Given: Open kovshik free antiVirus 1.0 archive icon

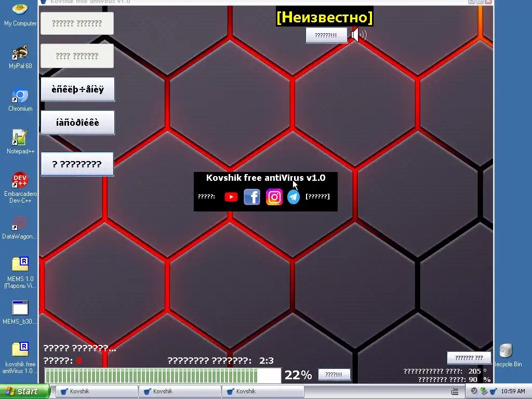Looking at the screenshot, I should [x=20, y=358].
